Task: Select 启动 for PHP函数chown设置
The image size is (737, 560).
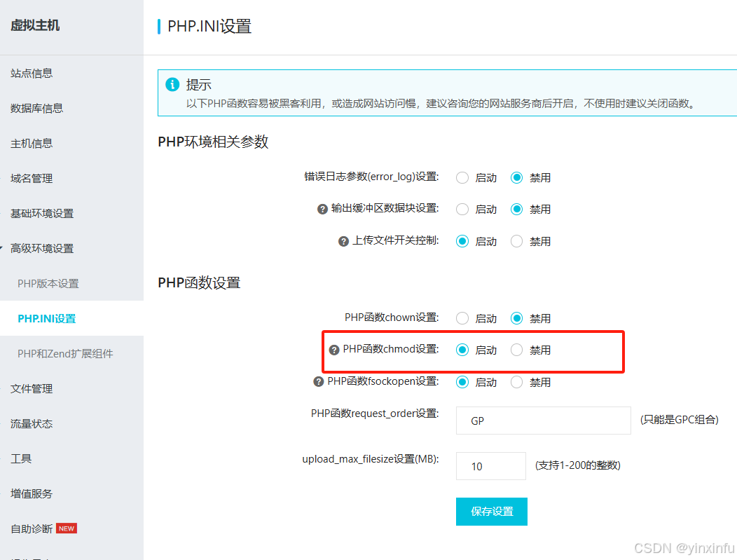Action: click(x=462, y=318)
